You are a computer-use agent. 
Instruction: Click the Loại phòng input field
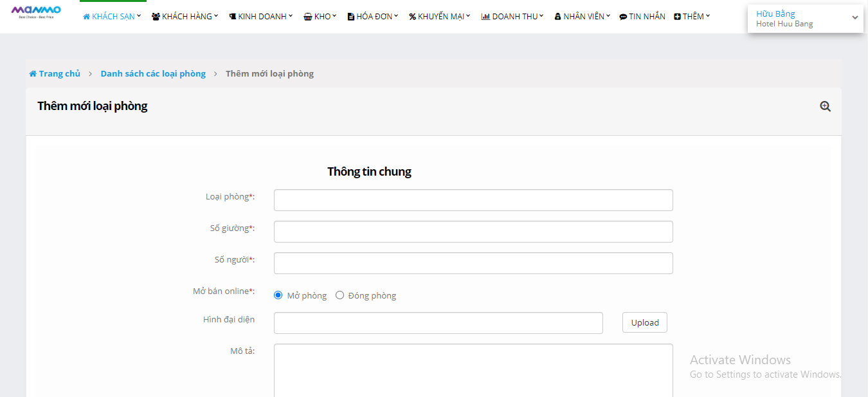(x=473, y=200)
